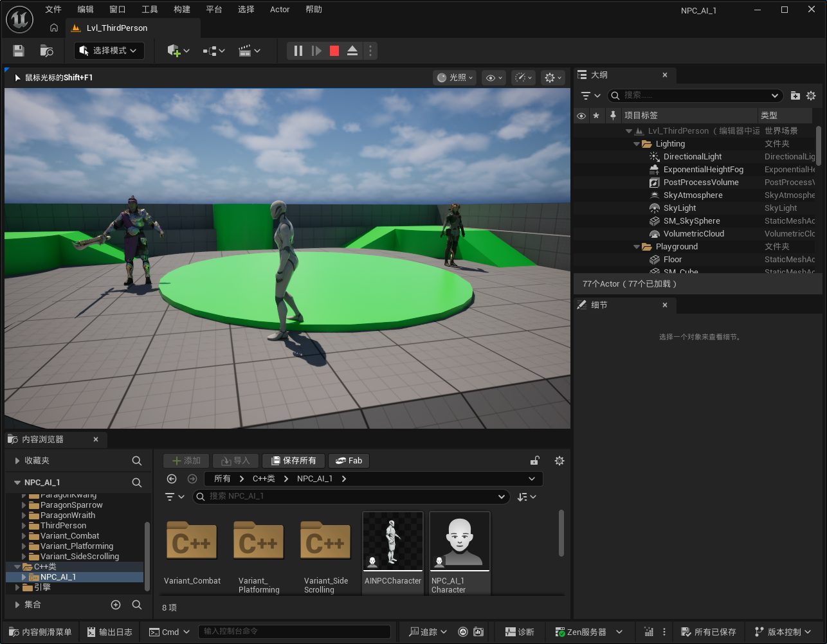
Task: Click the Unreal Engine logo icon
Action: 19,19
